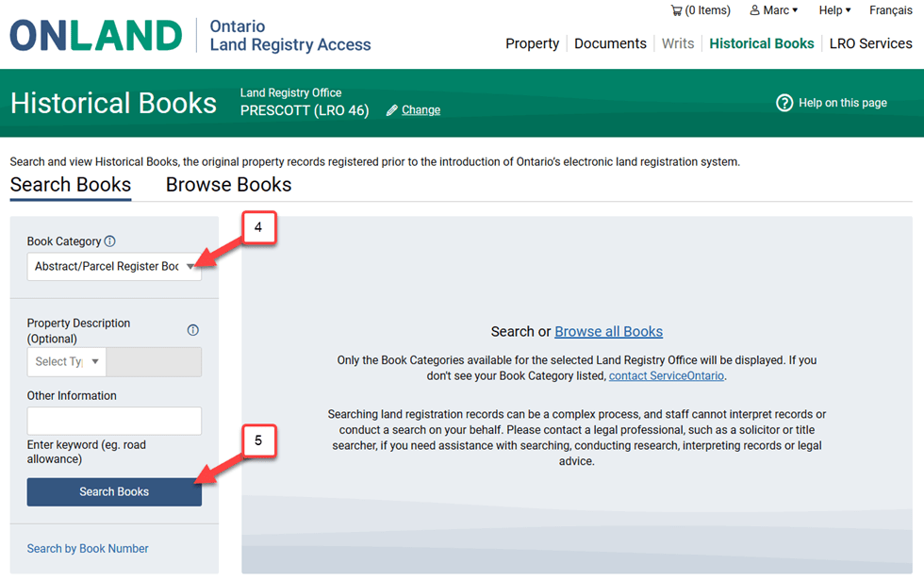Screen dimensions: 924x581
Task: Click the ONLAND logo
Action: coord(95,35)
